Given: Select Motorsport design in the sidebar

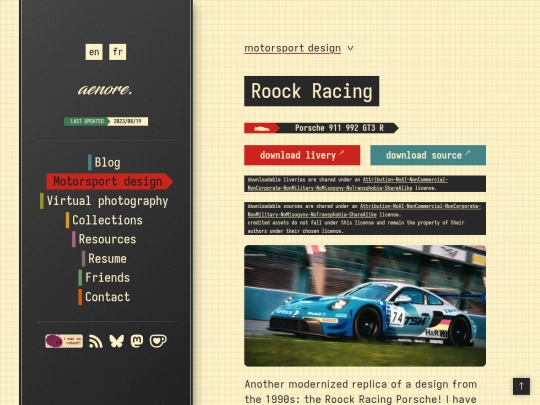Looking at the screenshot, I should coord(110,181).
